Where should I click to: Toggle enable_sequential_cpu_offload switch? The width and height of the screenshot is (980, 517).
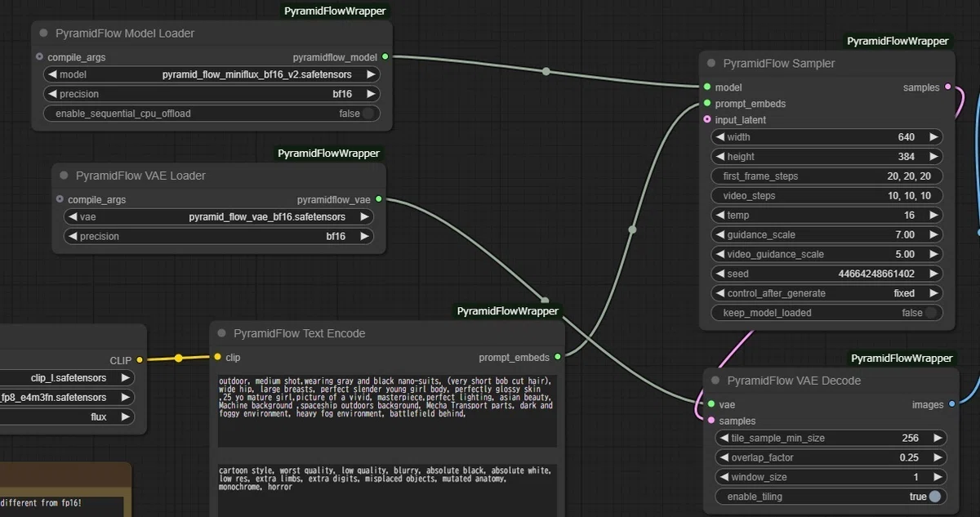coord(369,114)
